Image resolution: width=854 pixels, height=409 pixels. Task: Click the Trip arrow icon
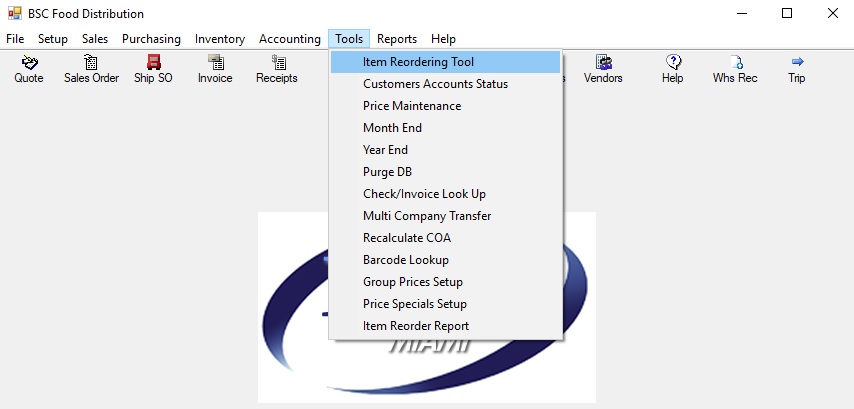coord(797,69)
